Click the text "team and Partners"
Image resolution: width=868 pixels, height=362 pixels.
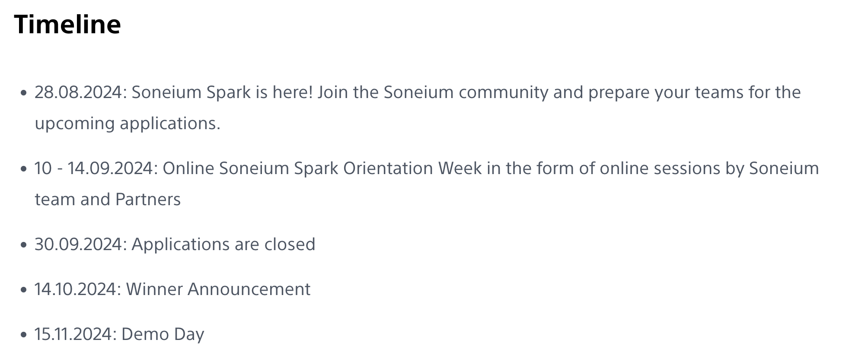[108, 200]
